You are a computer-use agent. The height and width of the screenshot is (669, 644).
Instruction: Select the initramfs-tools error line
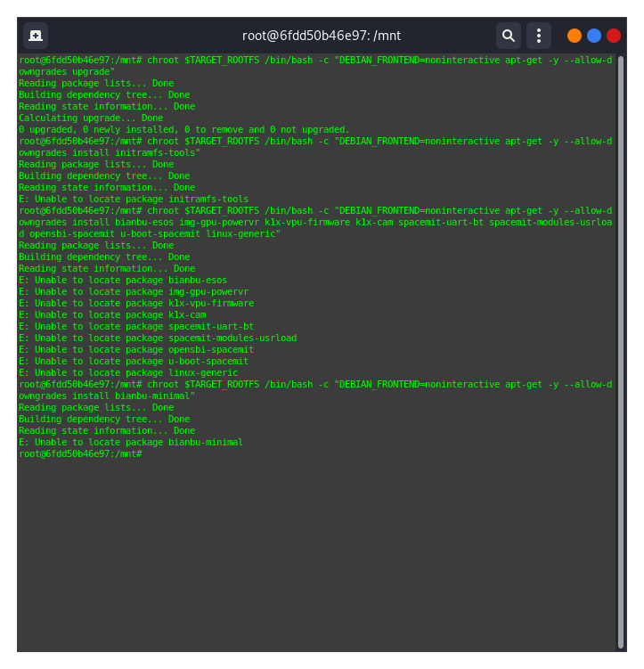click(x=134, y=200)
